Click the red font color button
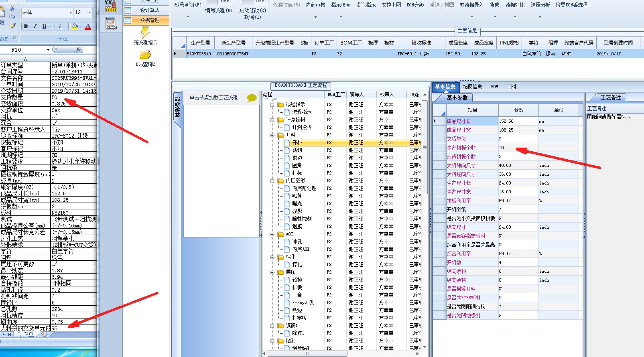Viewport: 644px width, 357px height. [x=88, y=26]
